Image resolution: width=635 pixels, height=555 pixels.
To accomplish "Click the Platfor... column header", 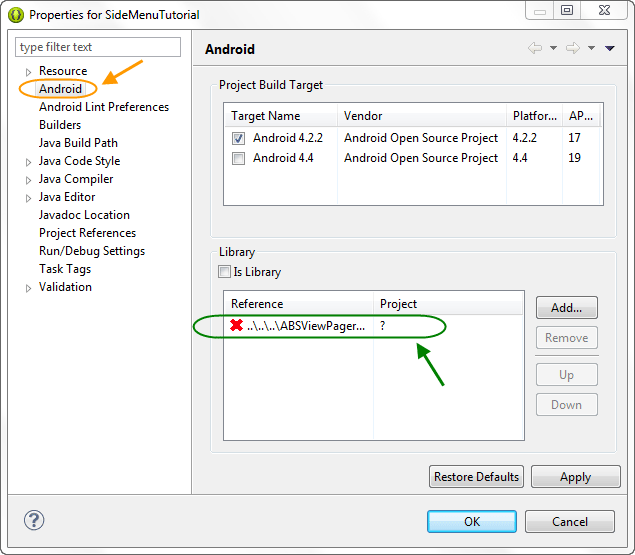I will (x=535, y=116).
